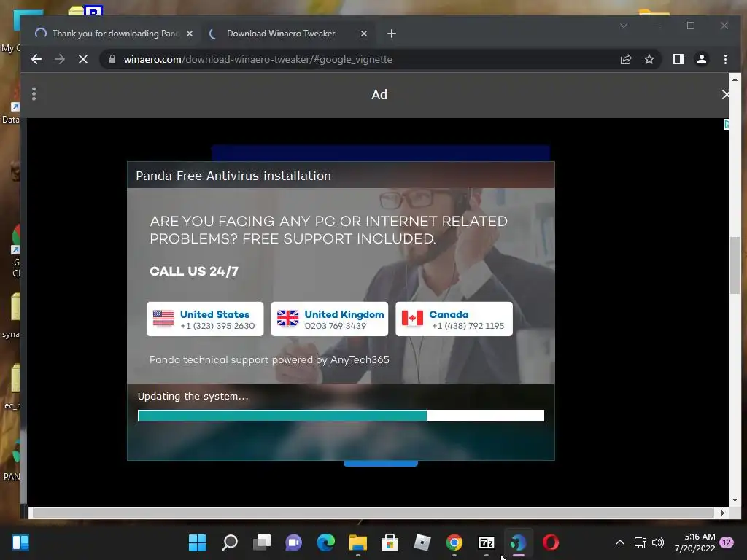Click "CALL US 24/7" text
Viewport: 747px width, 560px height.
(194, 271)
